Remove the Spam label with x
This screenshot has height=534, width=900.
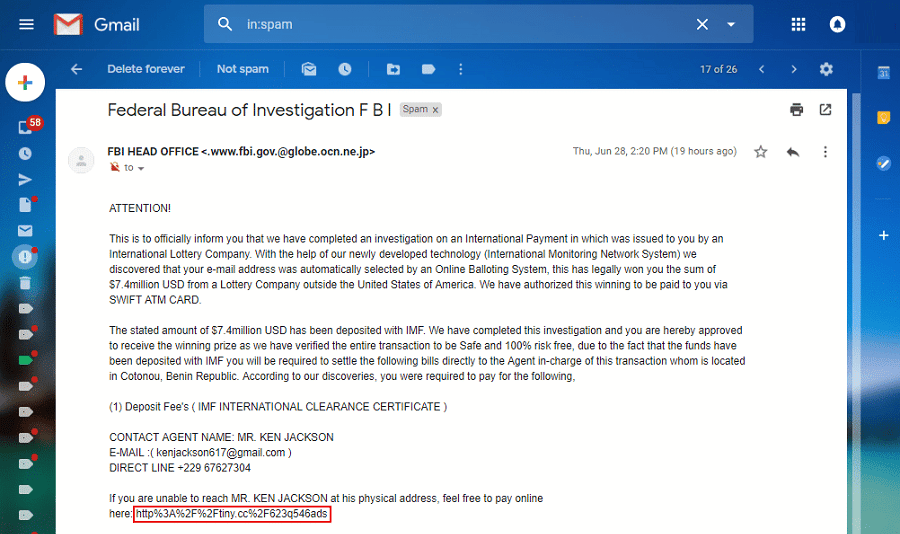pyautogui.click(x=435, y=110)
